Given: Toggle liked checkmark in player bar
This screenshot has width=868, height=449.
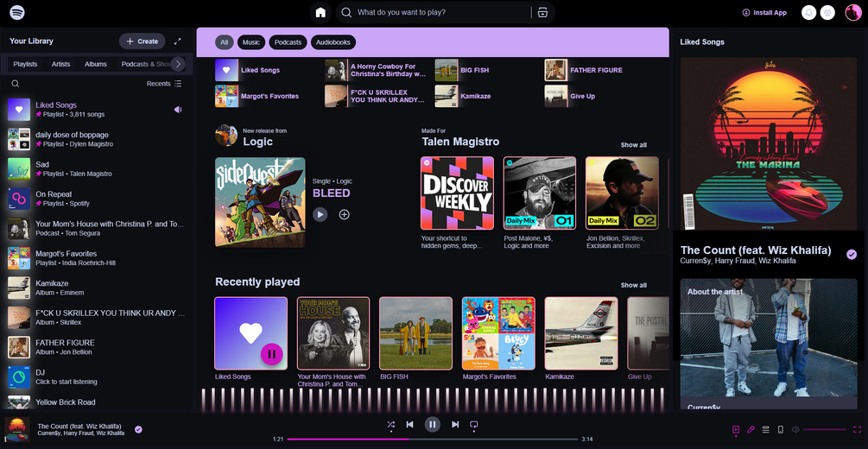Looking at the screenshot, I should coord(138,429).
